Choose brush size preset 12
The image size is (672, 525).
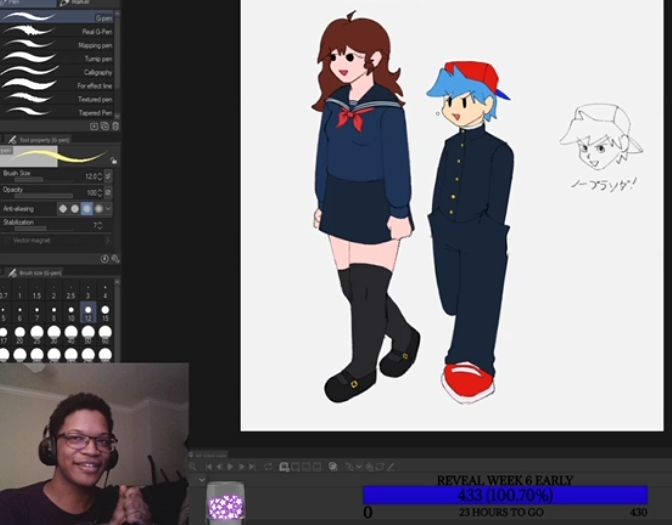click(88, 312)
